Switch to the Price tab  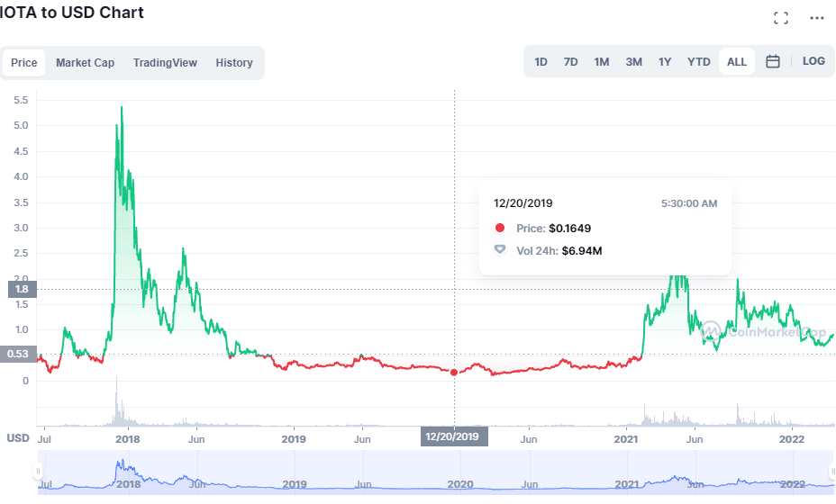point(24,63)
